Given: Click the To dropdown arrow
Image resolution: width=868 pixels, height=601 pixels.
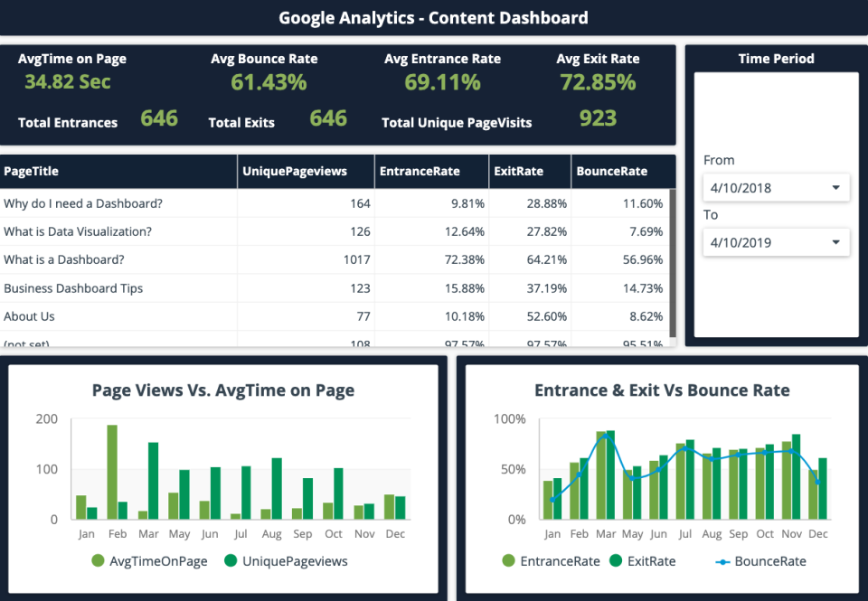Looking at the screenshot, I should pyautogui.click(x=835, y=242).
